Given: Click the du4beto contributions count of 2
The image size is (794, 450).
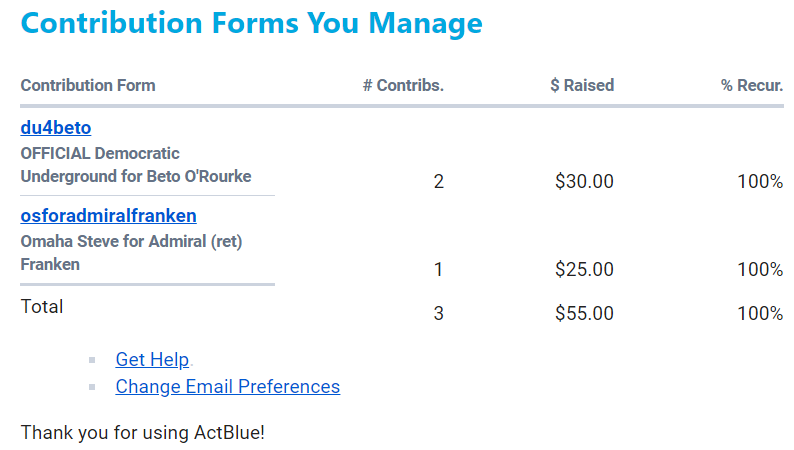Looking at the screenshot, I should pos(438,182).
